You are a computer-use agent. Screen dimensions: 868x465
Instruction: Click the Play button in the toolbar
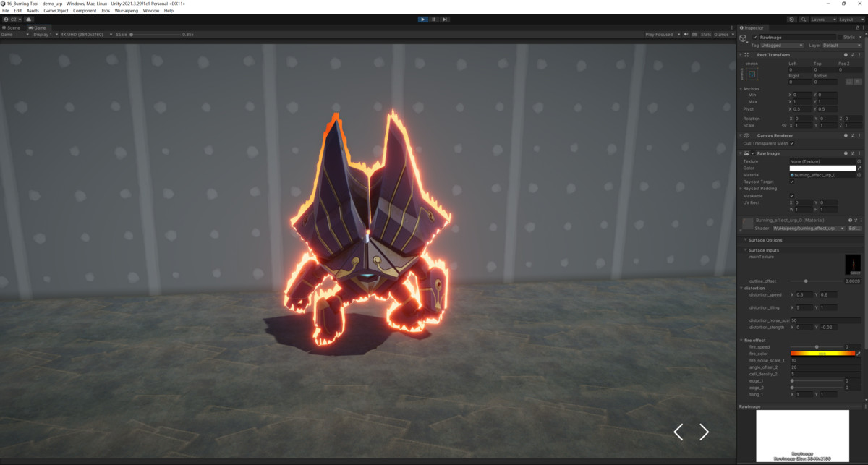(422, 20)
